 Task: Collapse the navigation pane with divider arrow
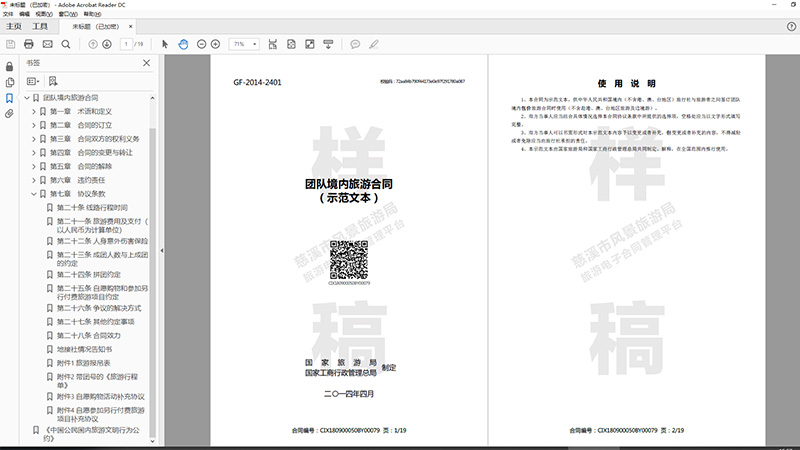coord(162,251)
